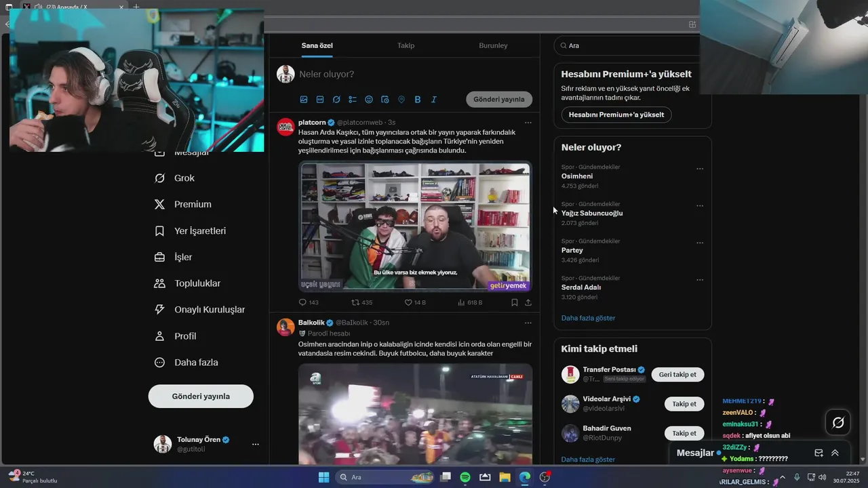Follow Bahadır Guven account
This screenshot has height=488, width=868.
[x=684, y=433]
